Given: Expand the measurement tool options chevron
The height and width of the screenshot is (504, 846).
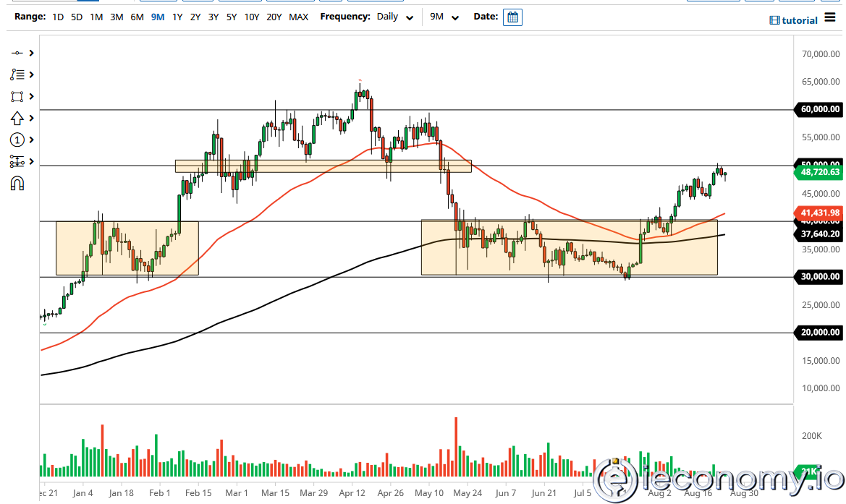Looking at the screenshot, I should (31, 161).
